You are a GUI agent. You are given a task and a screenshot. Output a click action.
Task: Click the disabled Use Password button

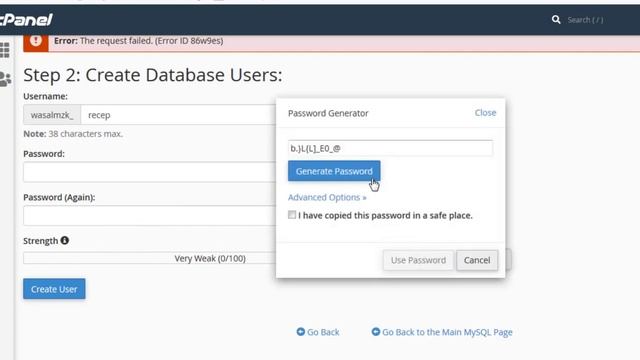point(418,260)
